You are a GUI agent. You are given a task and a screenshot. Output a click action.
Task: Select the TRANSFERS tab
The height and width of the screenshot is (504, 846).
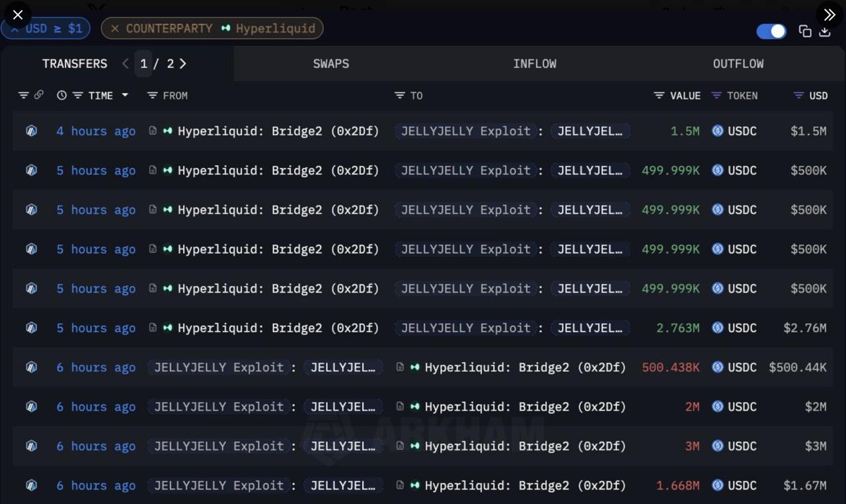[x=75, y=63]
